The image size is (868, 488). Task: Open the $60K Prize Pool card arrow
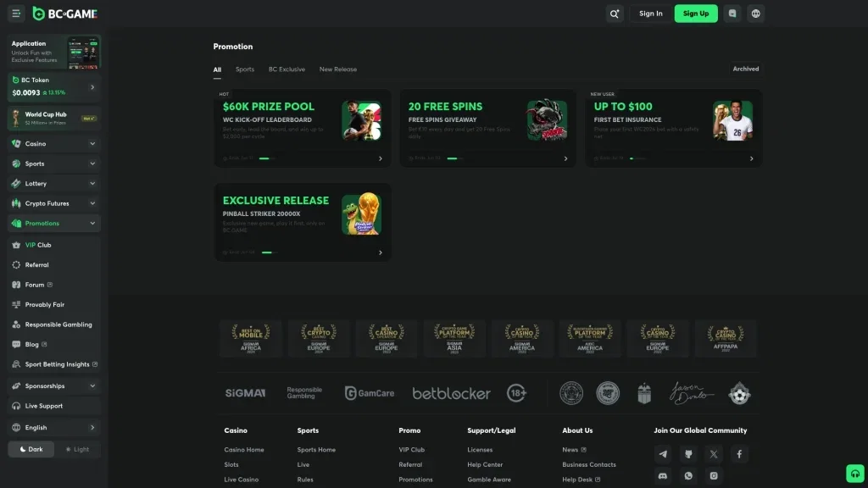tap(381, 158)
